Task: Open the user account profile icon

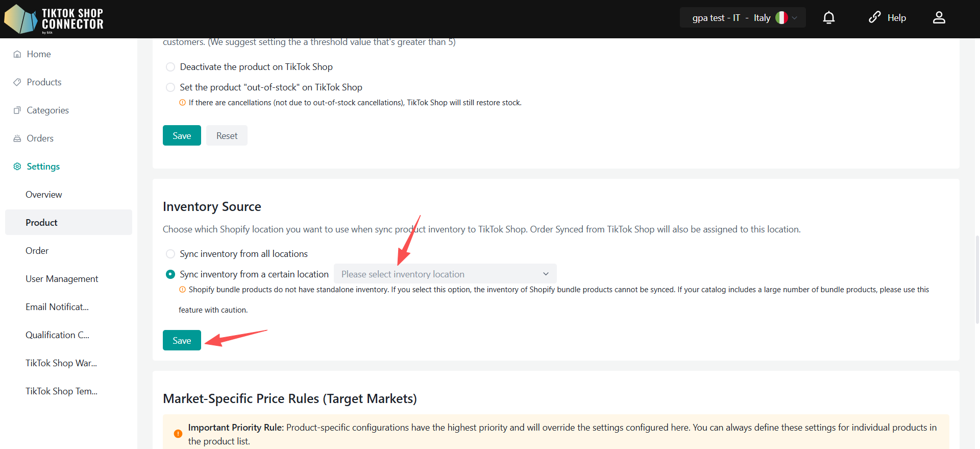Action: click(x=939, y=18)
